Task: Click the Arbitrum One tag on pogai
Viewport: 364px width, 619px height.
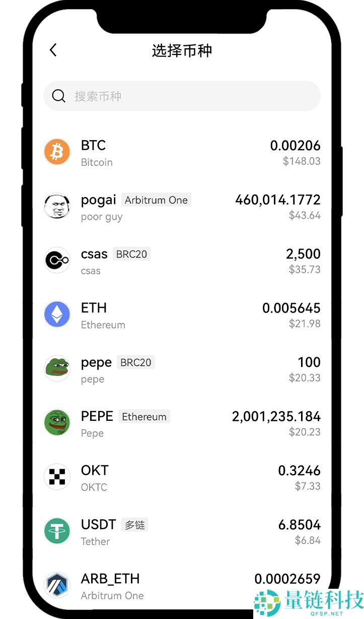Action: [x=156, y=200]
